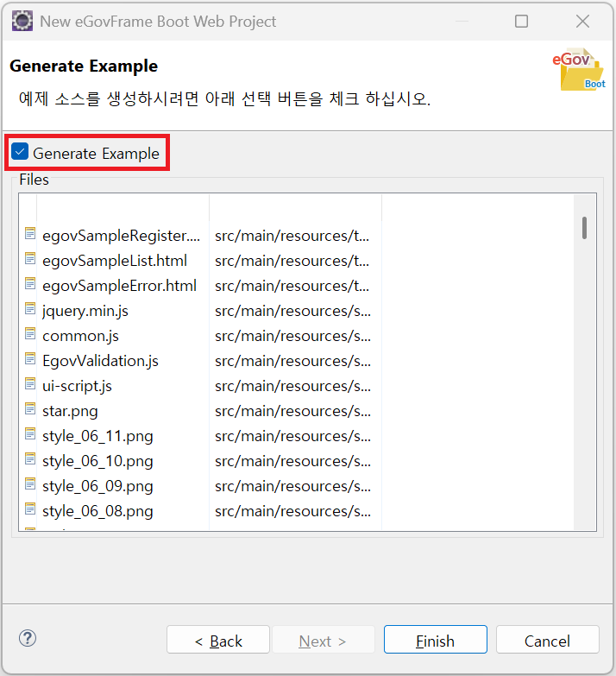Select jquery.min.js in the files list
616x676 pixels.
[x=85, y=311]
